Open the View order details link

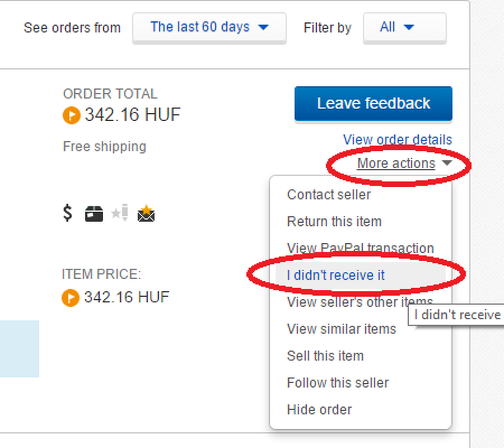397,140
